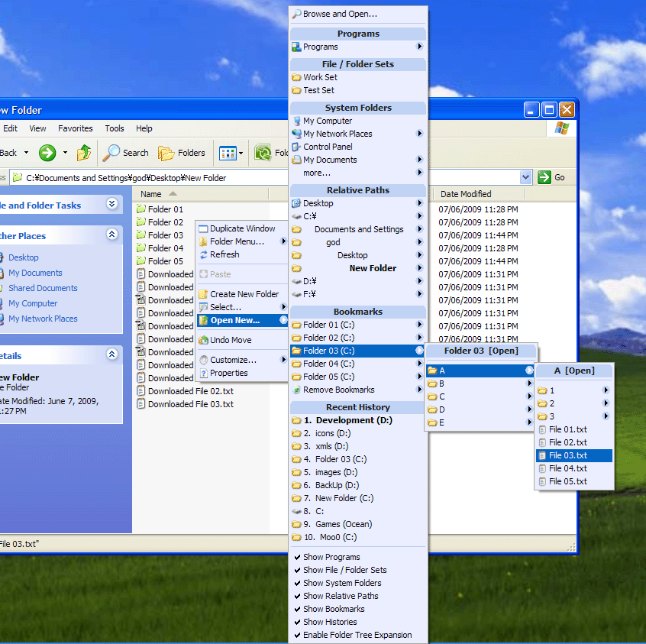The width and height of the screenshot is (646, 644).
Task: Collapse the Other Places panel
Action: click(x=112, y=235)
